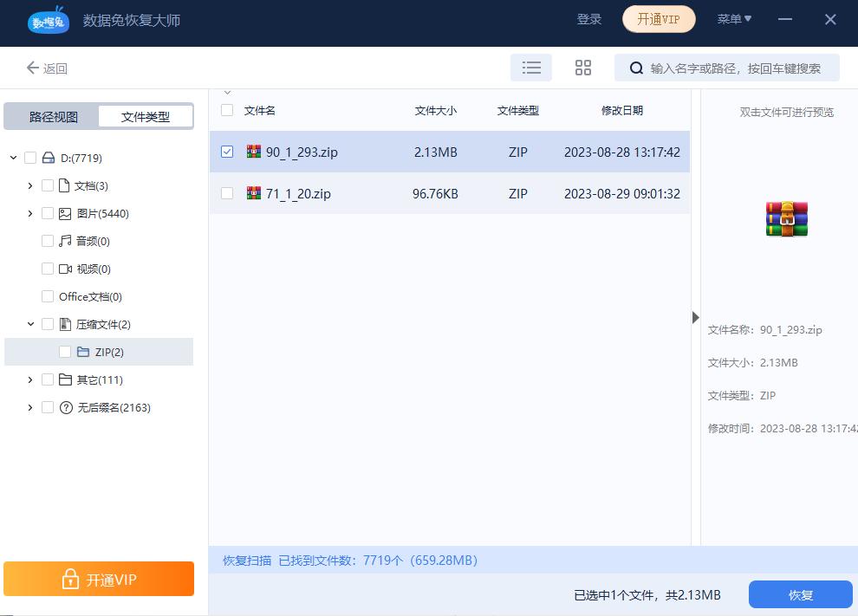Switch to the 路径视图 tab

[54, 115]
